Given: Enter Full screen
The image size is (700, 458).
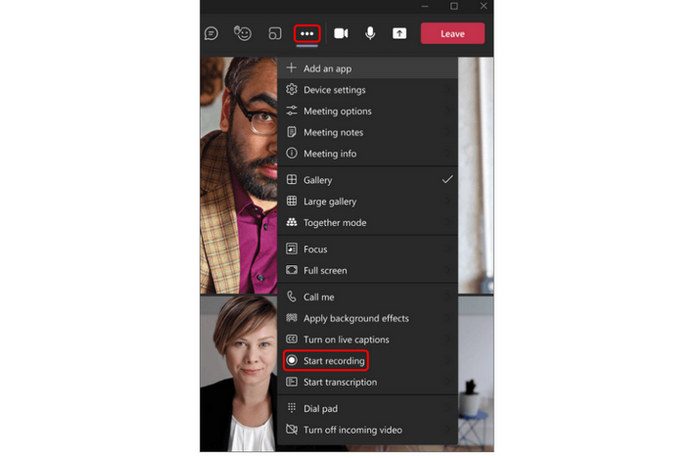Looking at the screenshot, I should click(x=367, y=271).
